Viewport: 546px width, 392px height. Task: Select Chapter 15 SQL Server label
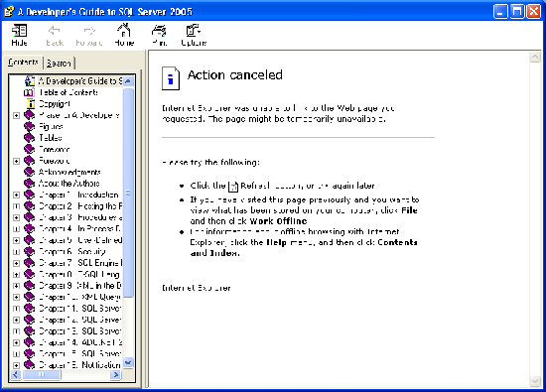point(80,354)
